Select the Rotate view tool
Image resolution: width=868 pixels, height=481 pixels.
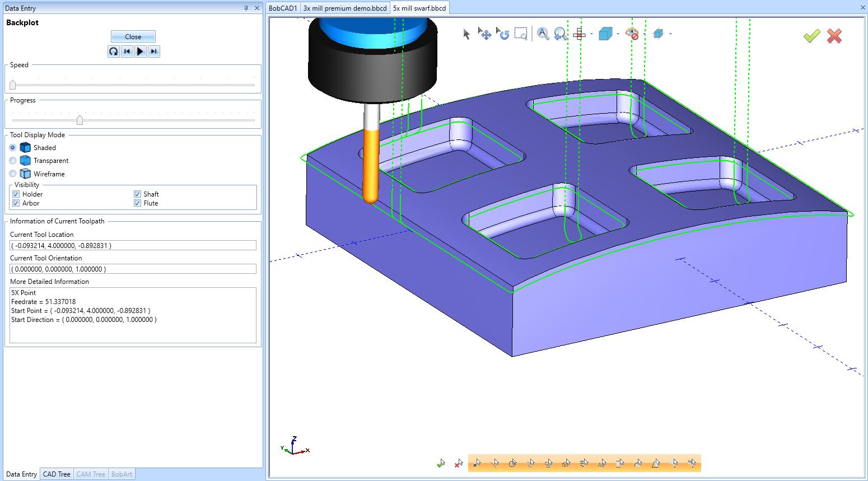(x=503, y=34)
